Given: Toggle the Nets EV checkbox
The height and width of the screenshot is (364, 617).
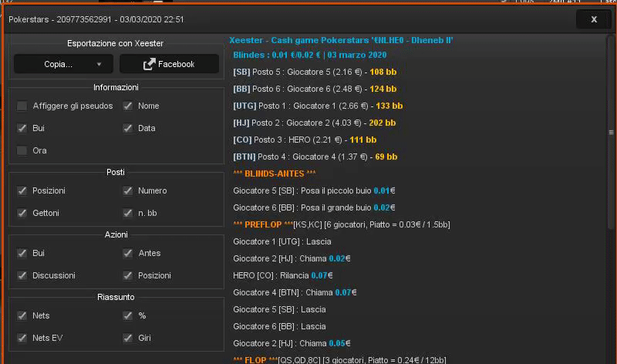Looking at the screenshot, I should click(22, 338).
